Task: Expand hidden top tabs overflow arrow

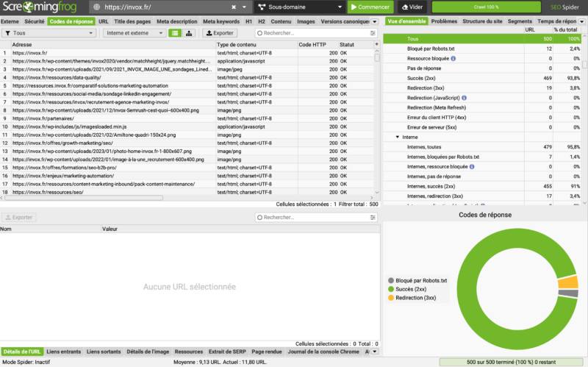Action: [374, 22]
